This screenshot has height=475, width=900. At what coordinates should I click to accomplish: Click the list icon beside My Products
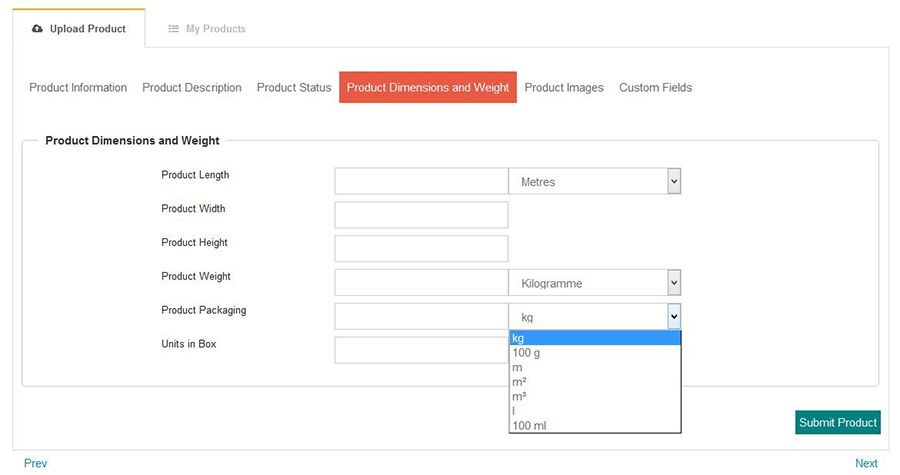tap(173, 29)
